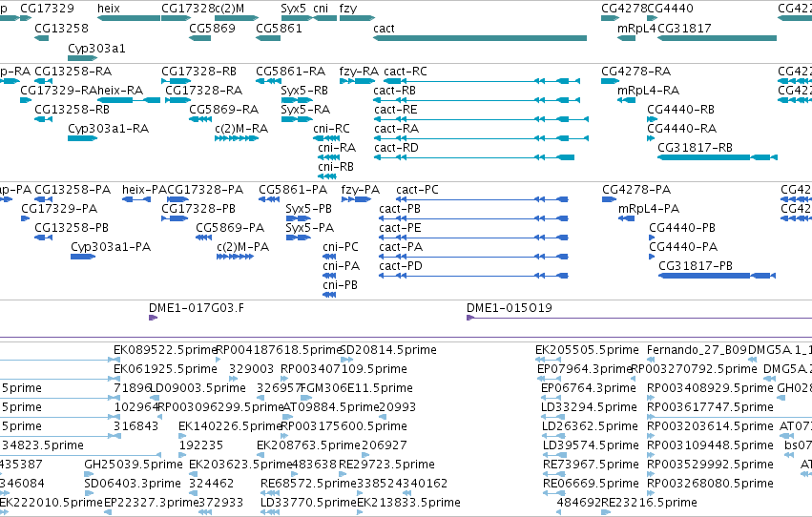Select the DME1-017G03.F feature
812x517 pixels.
click(x=197, y=308)
